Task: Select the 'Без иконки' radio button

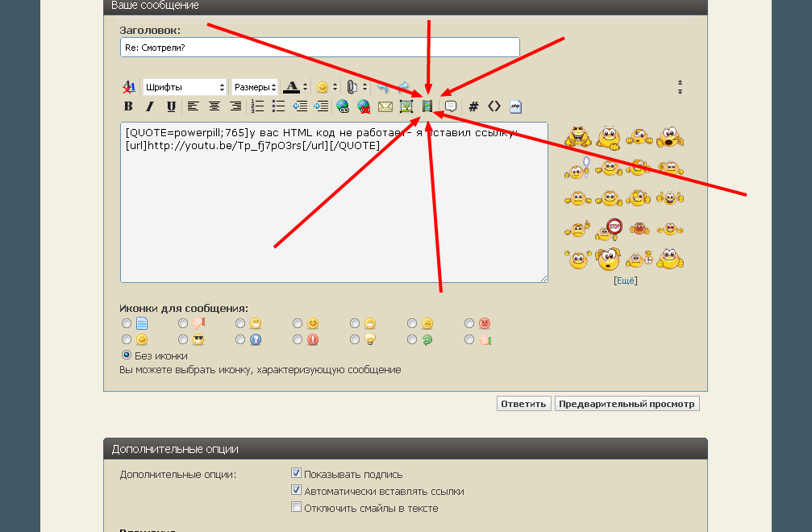Action: [x=126, y=355]
